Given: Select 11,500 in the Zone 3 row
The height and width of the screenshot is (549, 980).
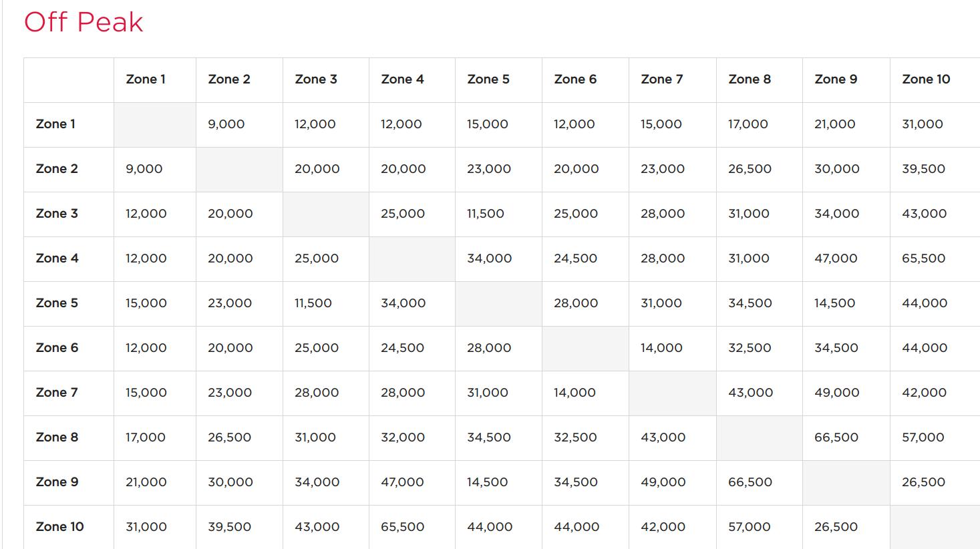Looking at the screenshot, I should click(486, 214).
